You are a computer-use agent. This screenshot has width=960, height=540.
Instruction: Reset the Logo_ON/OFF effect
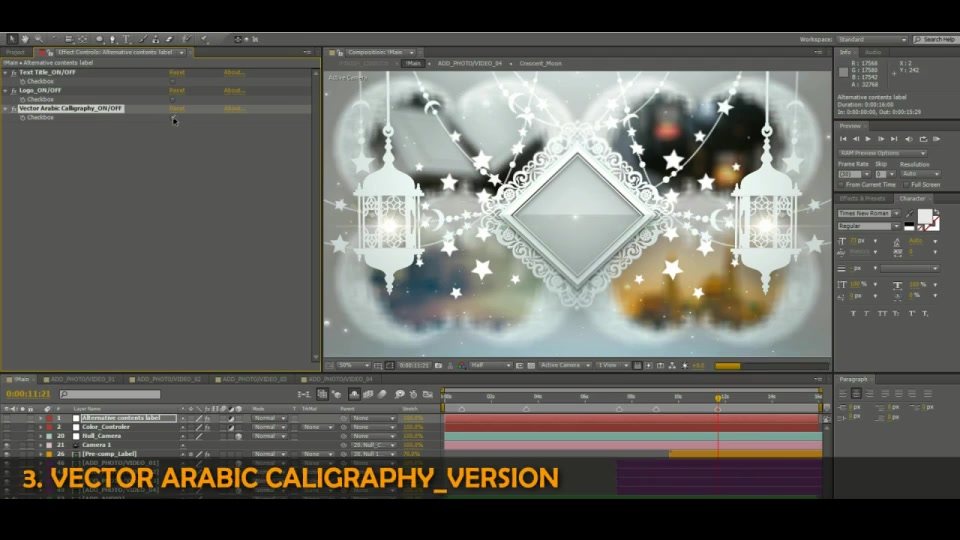(177, 91)
